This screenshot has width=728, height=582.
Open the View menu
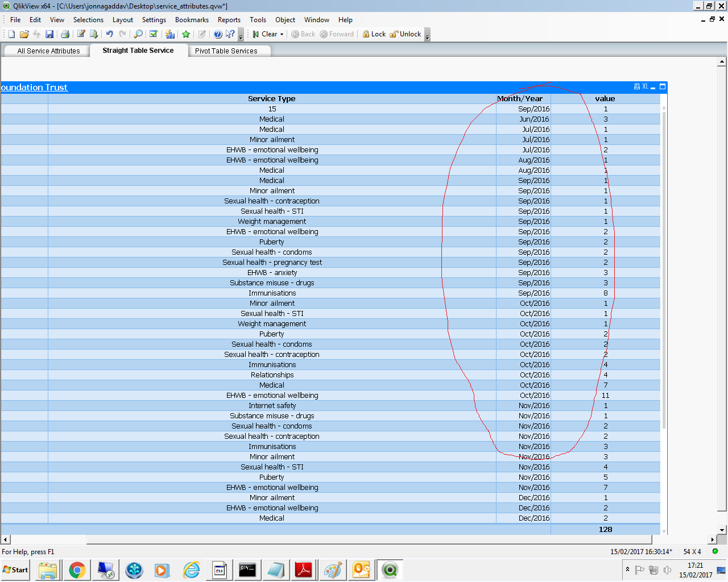click(x=57, y=19)
